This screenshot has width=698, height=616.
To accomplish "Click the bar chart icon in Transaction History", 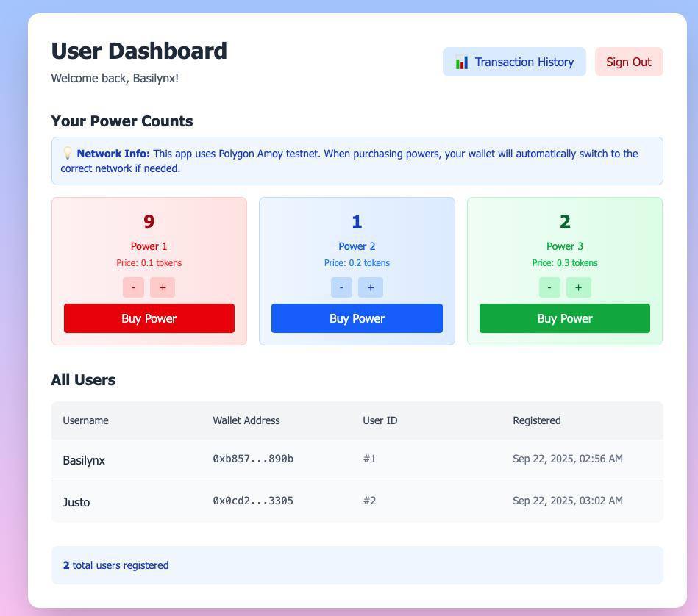I will click(462, 62).
